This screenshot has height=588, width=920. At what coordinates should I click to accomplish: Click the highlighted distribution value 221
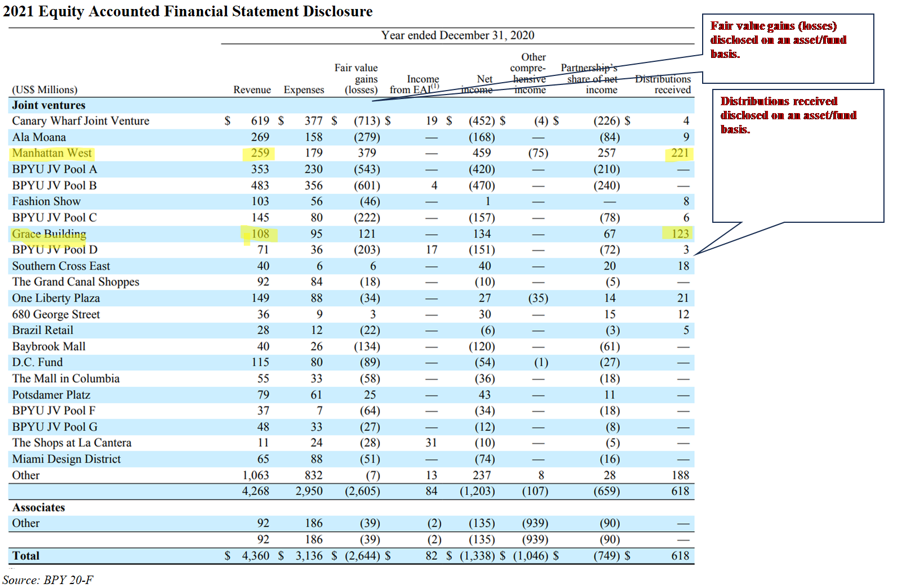point(678,152)
